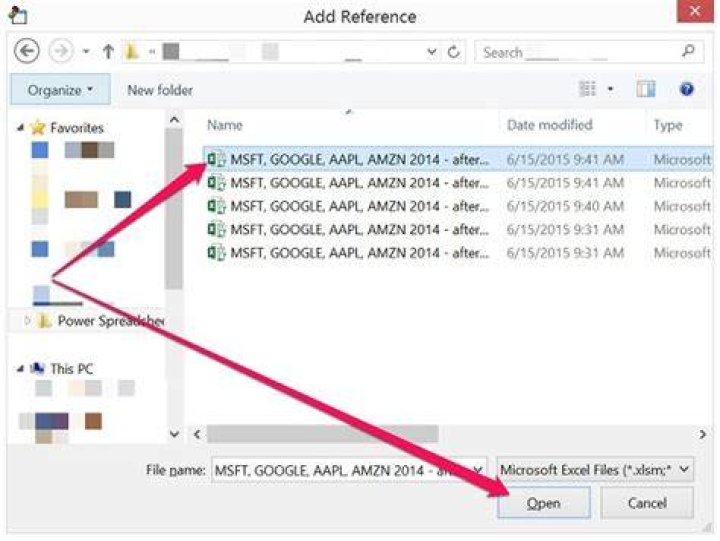This screenshot has width=720, height=541.
Task: Click the forward navigation arrow
Action: coord(61,51)
